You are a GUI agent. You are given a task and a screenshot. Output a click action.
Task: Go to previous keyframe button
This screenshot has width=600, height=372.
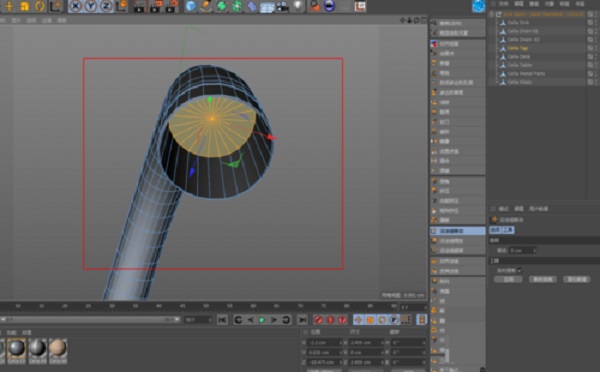238,320
